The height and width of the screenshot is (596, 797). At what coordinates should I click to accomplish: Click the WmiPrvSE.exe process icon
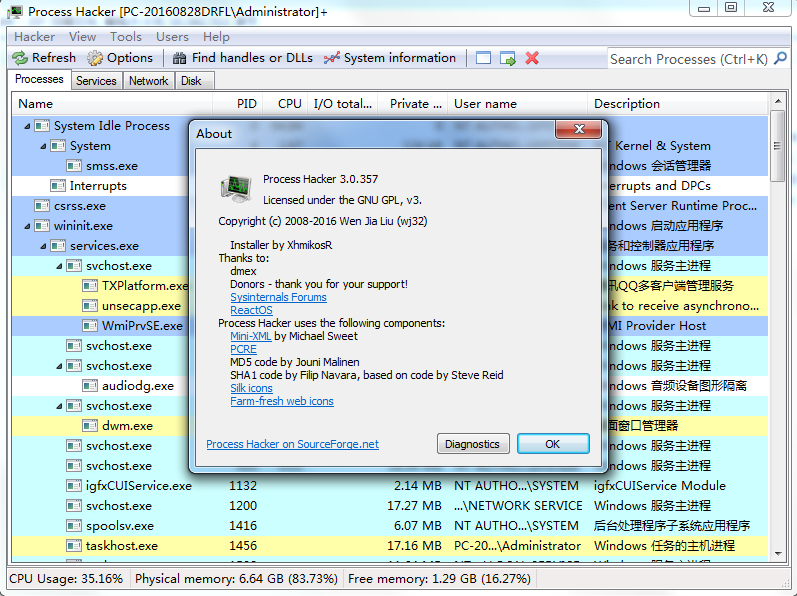point(90,326)
